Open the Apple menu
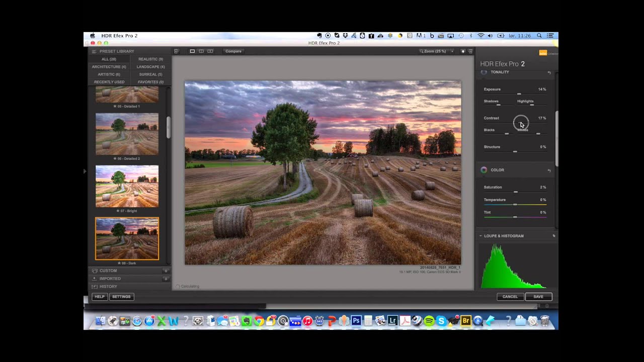 [93, 36]
